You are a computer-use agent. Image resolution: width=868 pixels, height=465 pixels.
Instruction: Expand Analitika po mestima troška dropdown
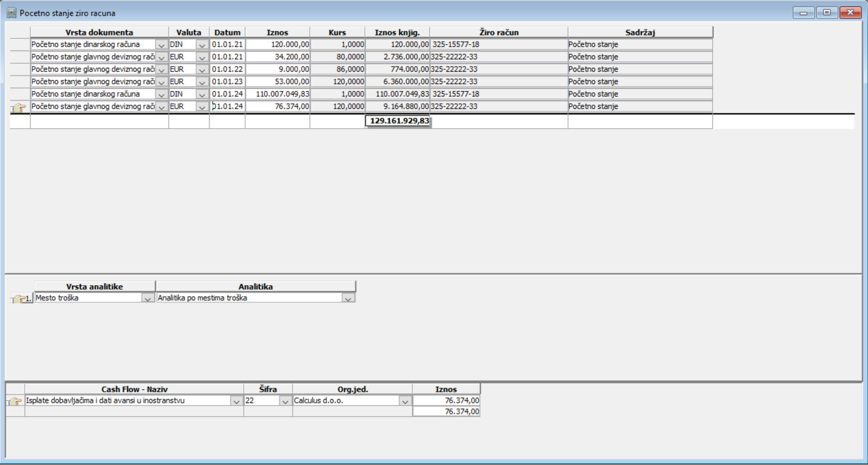tap(348, 298)
